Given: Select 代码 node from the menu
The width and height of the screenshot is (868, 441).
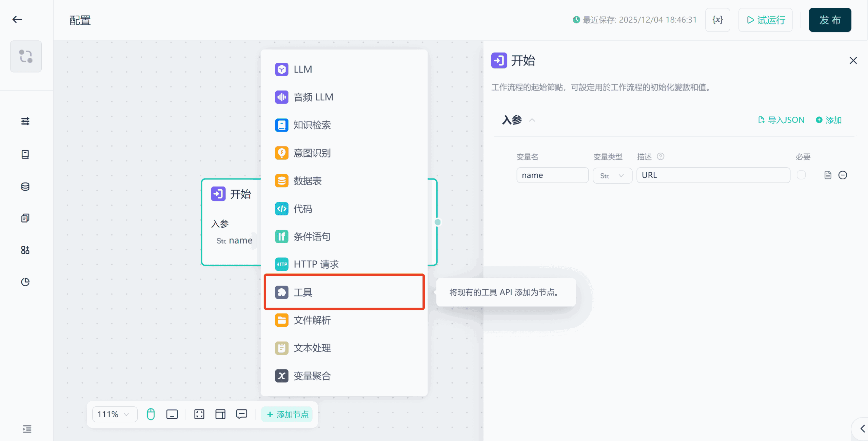Looking at the screenshot, I should coord(344,209).
